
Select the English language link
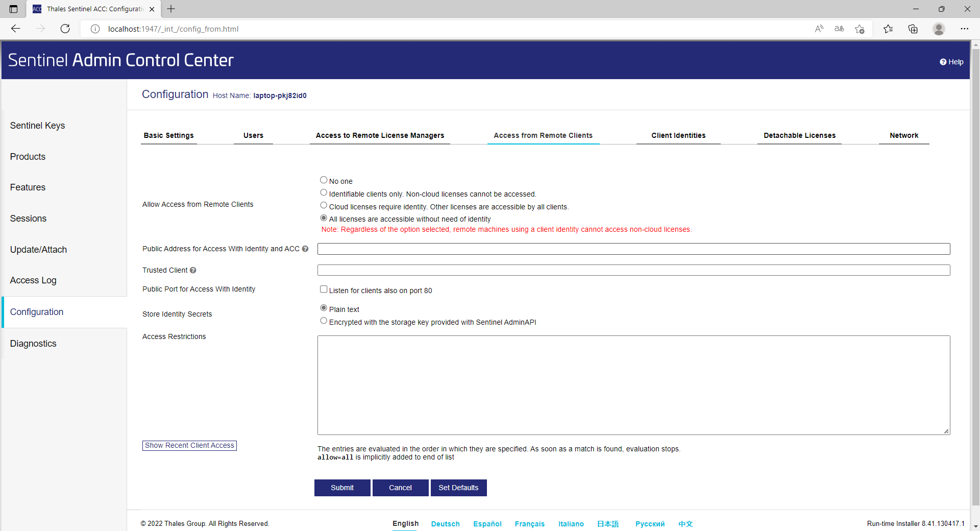[405, 523]
